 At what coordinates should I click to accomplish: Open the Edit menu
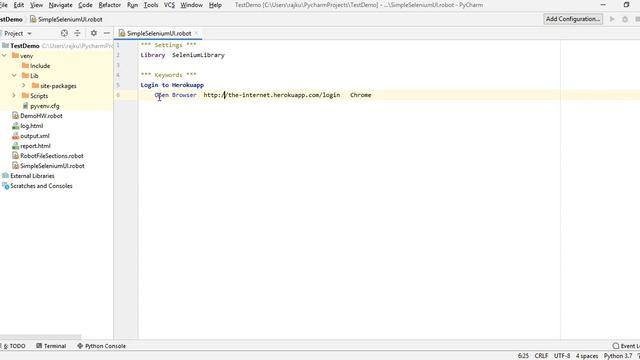point(19,5)
